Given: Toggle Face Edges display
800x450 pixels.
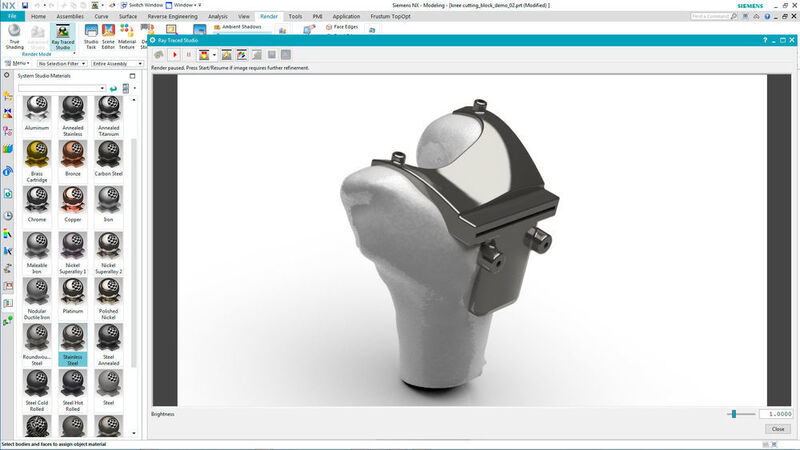Looking at the screenshot, I should [342, 27].
